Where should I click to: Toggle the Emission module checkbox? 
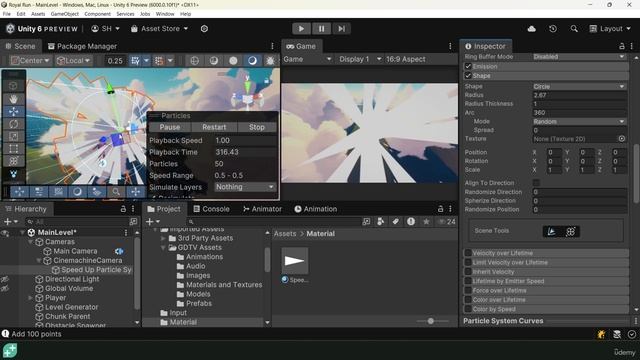tap(468, 66)
